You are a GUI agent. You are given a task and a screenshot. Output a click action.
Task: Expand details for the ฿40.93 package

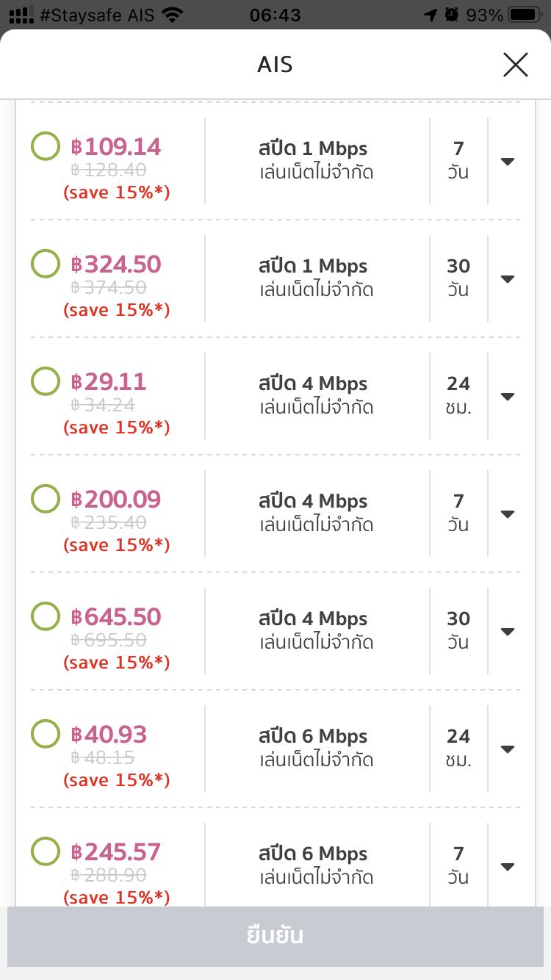coord(507,749)
